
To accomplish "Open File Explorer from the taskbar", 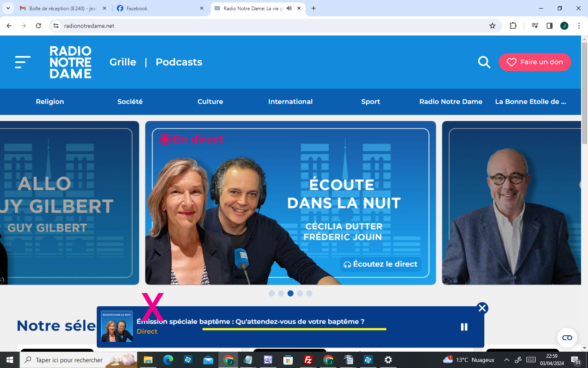I will [148, 360].
